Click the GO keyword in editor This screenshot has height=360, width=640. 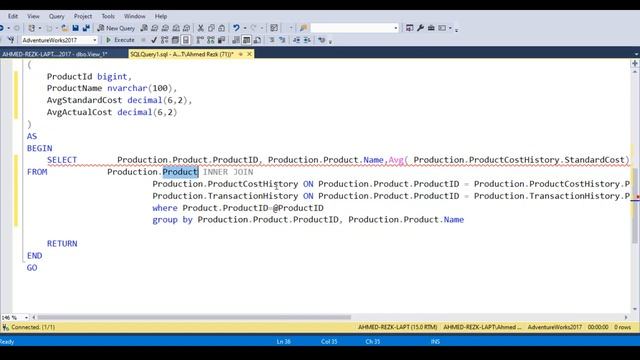[32, 268]
